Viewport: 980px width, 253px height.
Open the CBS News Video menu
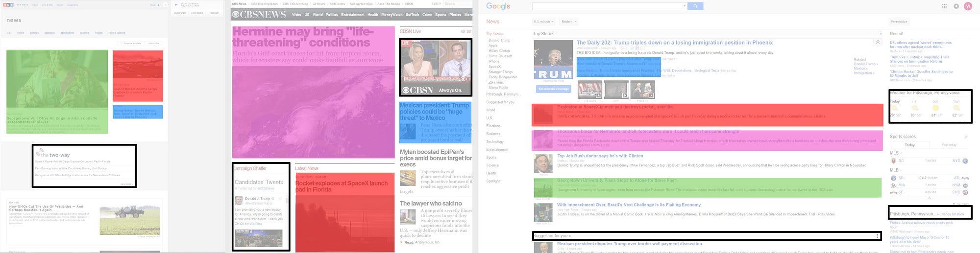click(296, 15)
